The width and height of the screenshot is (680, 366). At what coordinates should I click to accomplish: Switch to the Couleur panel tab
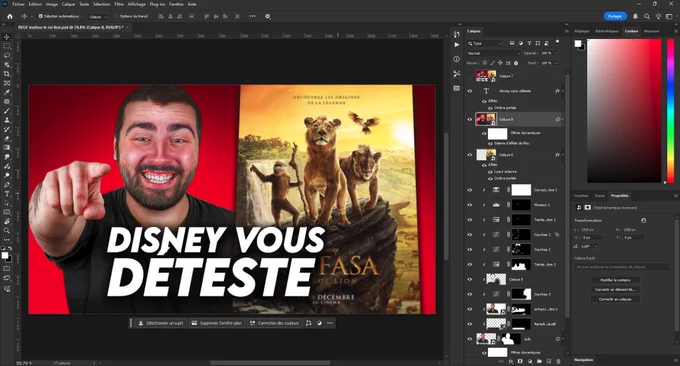(x=631, y=31)
